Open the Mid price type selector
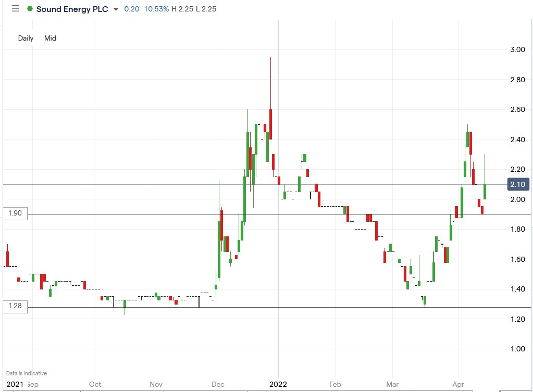 (x=50, y=38)
